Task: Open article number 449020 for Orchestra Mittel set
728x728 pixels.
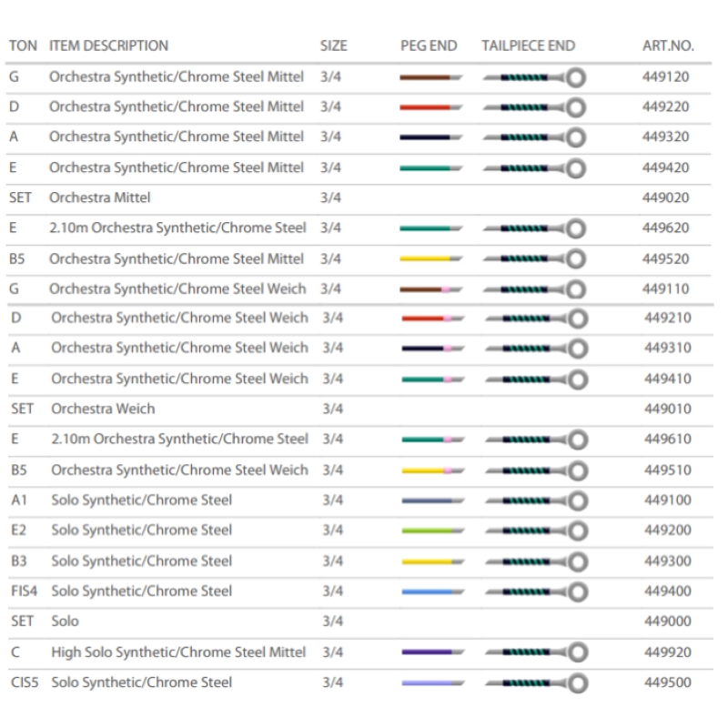Action: 665,197
